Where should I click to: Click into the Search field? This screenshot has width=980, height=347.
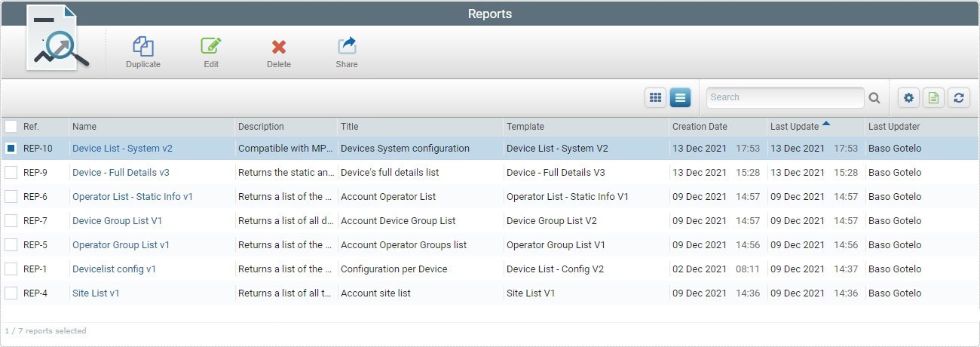785,97
